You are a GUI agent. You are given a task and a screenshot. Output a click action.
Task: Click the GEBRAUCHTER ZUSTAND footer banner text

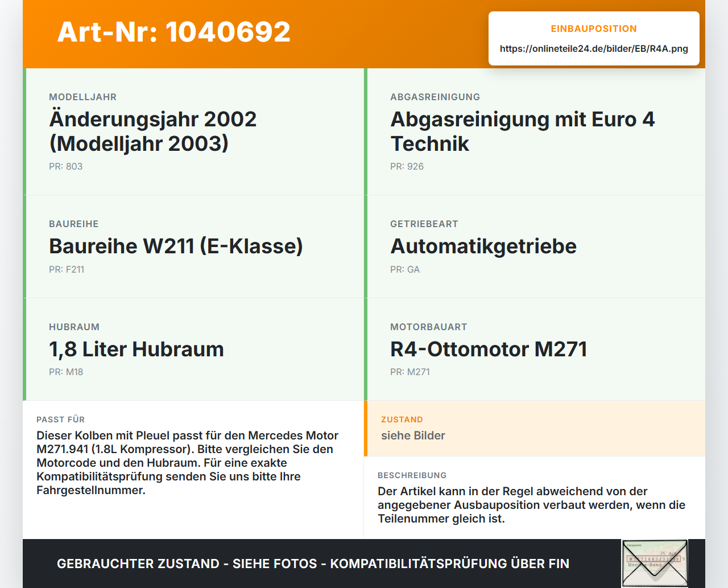click(313, 564)
